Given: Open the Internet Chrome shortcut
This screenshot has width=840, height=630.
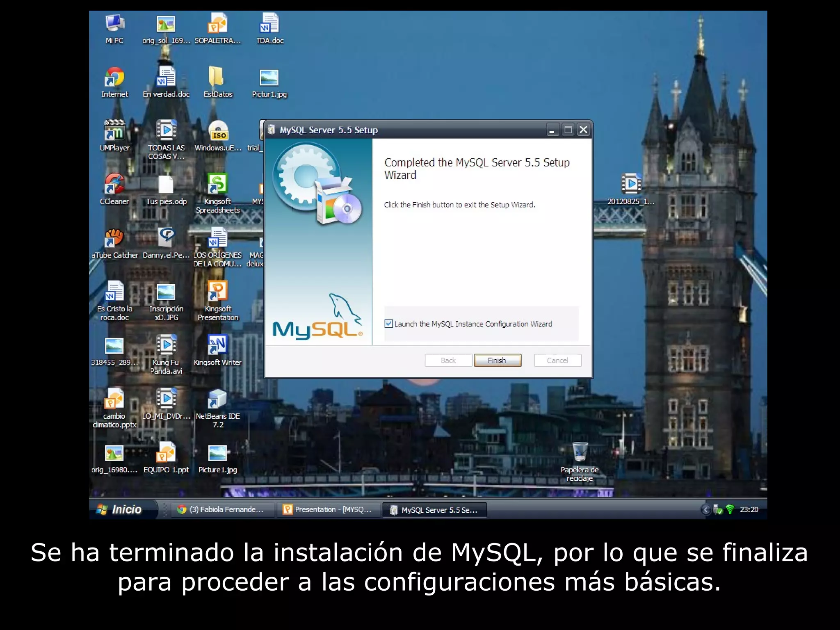Looking at the screenshot, I should click(x=114, y=77).
